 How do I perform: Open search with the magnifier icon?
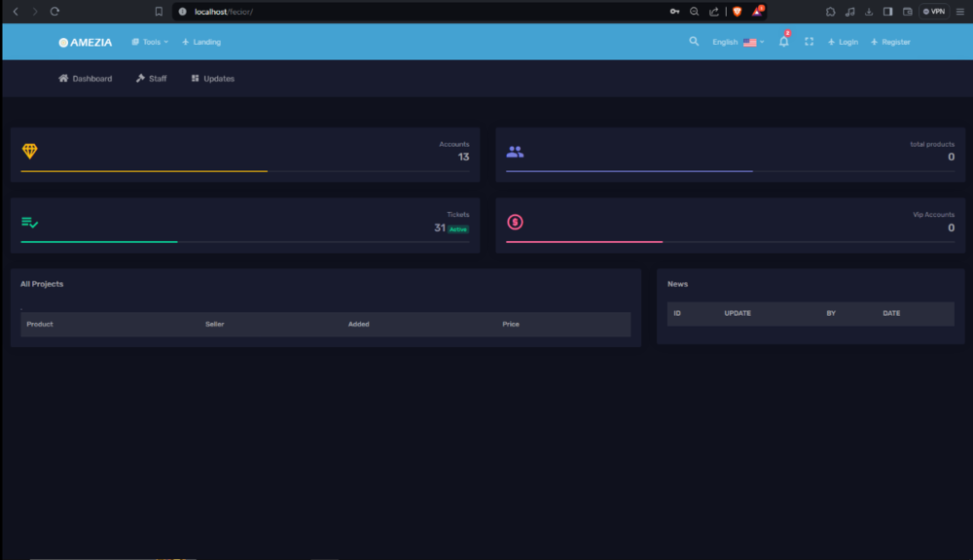tap(694, 42)
